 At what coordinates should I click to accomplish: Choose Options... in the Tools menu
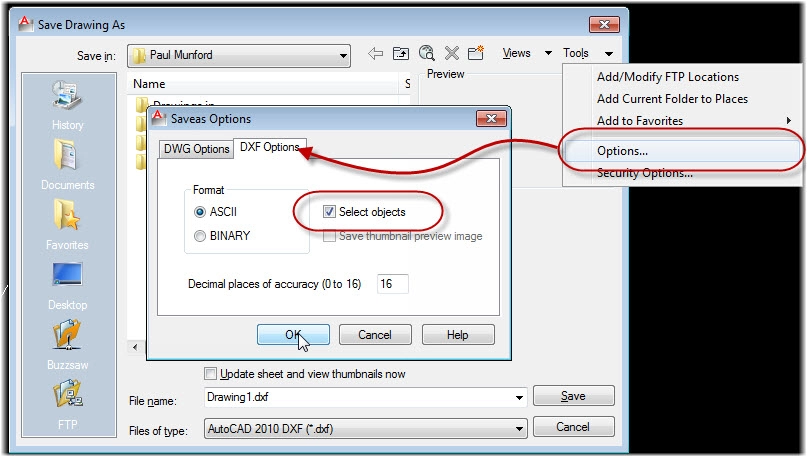click(681, 151)
